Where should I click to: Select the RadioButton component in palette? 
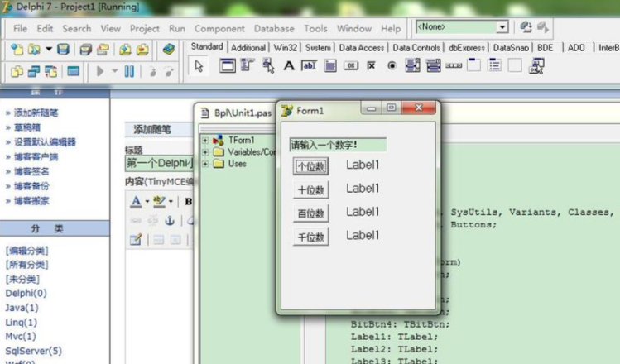click(392, 66)
